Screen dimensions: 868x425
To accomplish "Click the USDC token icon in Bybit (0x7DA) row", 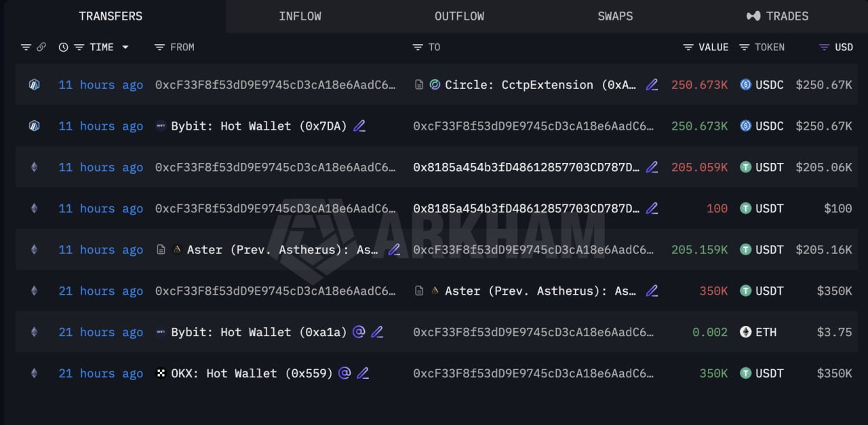I will [x=745, y=126].
